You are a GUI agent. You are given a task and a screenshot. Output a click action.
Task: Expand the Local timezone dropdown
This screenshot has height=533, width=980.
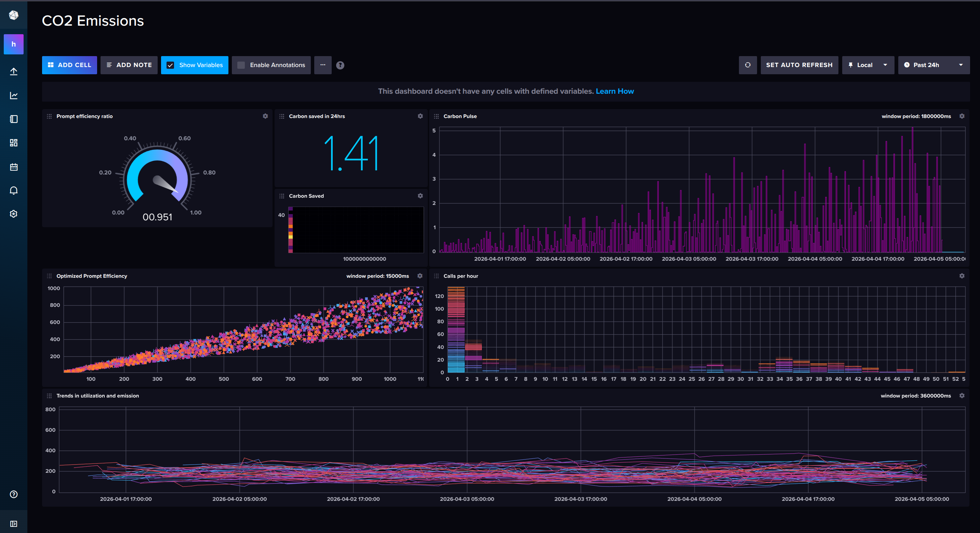(x=868, y=65)
